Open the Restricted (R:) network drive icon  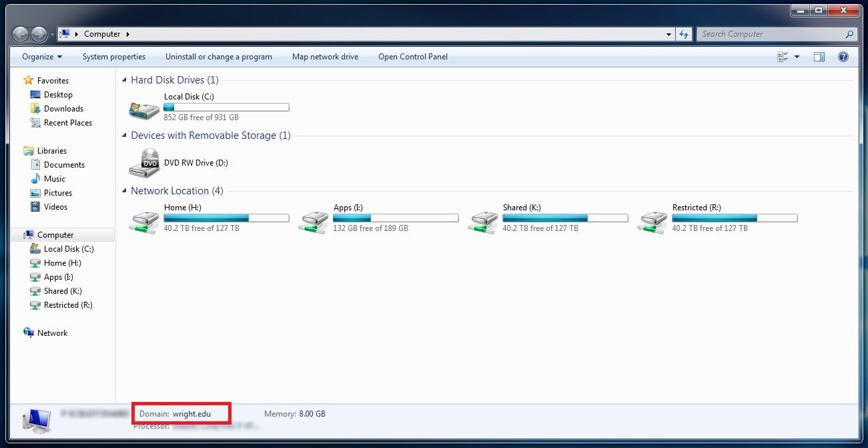coord(653,219)
